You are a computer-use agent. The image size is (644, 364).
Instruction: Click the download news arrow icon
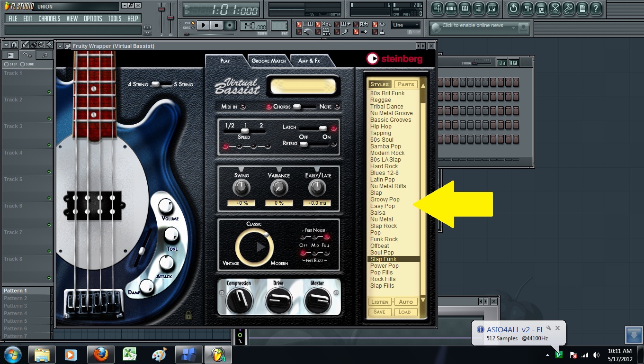tap(523, 28)
